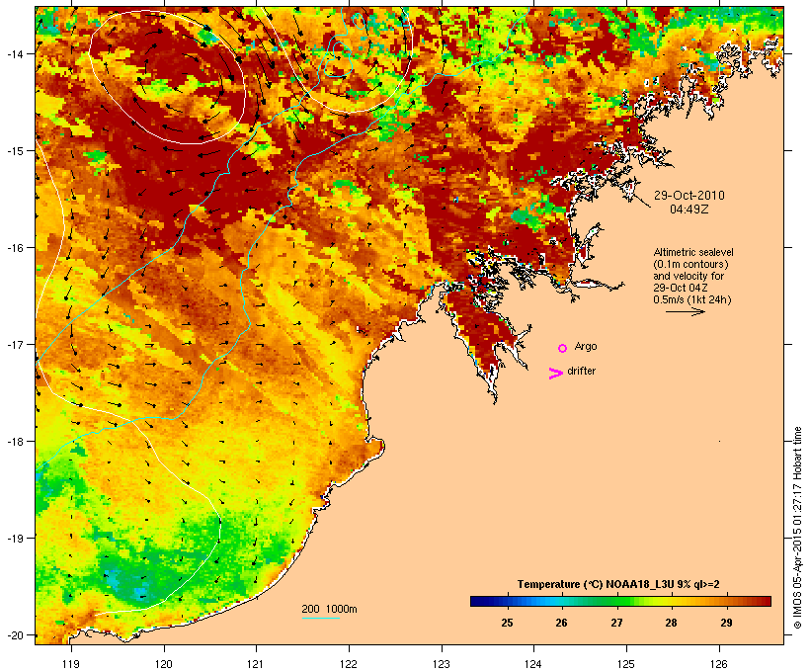The image size is (810, 672).
Task: Click the latitude axis label -16
Action: tap(14, 248)
